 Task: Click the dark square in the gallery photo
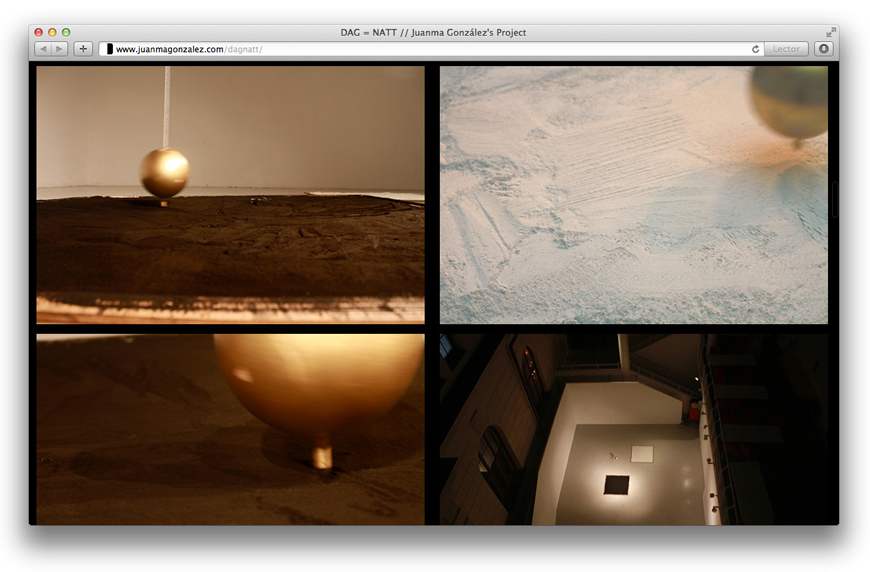(x=617, y=485)
